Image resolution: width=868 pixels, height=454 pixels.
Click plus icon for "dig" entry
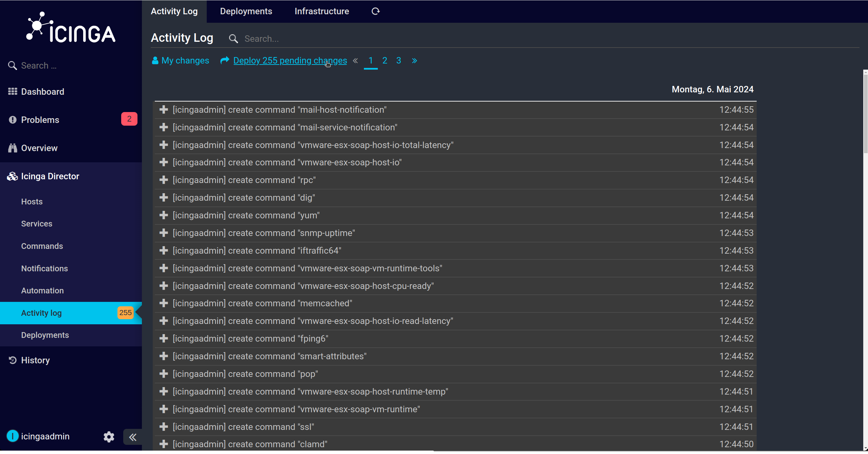164,198
